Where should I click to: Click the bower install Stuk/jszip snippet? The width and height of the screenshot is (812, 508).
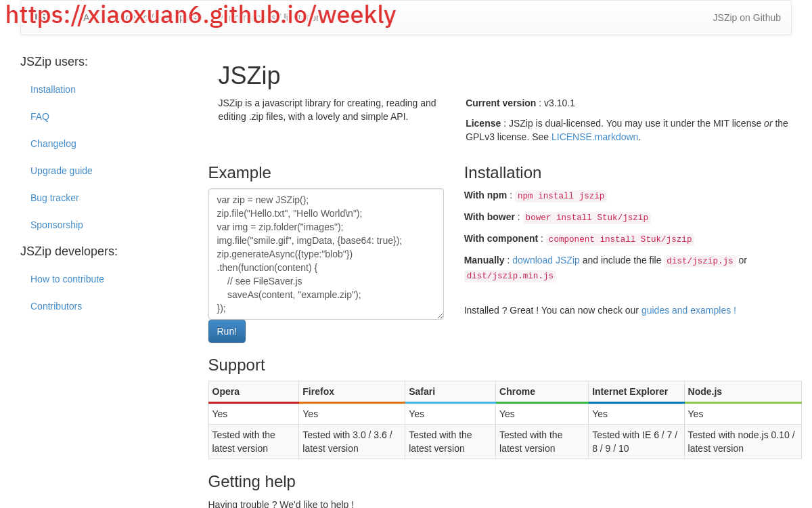click(587, 218)
